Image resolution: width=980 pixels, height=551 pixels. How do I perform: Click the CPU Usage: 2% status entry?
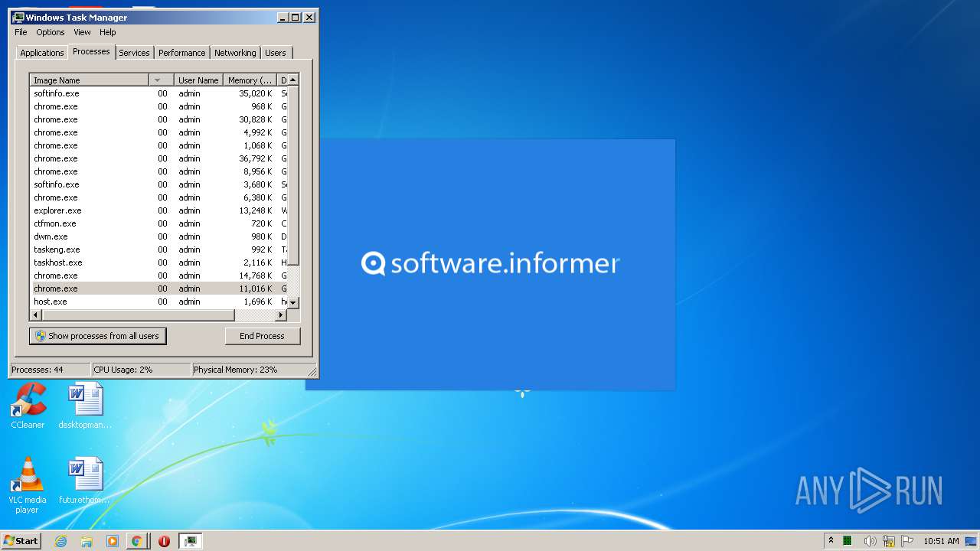coord(141,370)
